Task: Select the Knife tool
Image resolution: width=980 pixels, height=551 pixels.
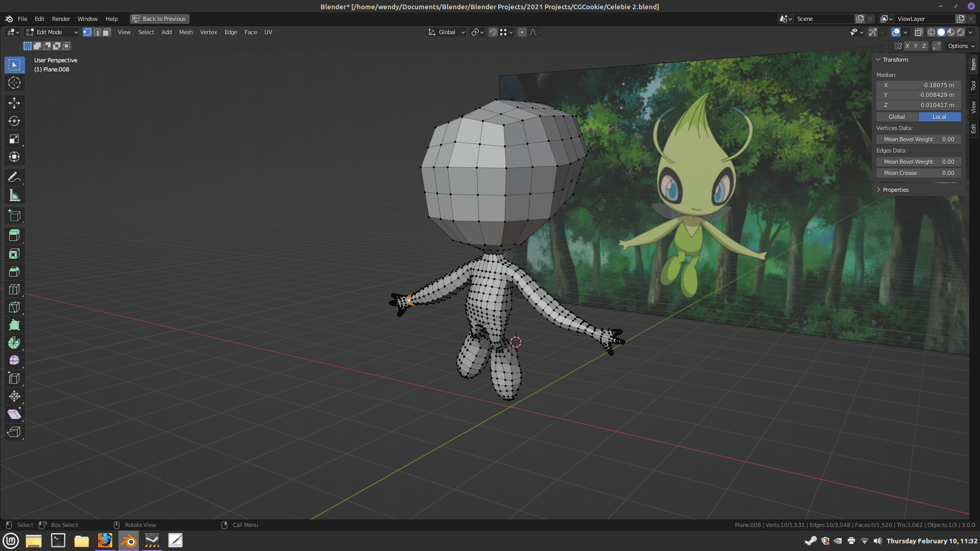Action: coord(14,307)
